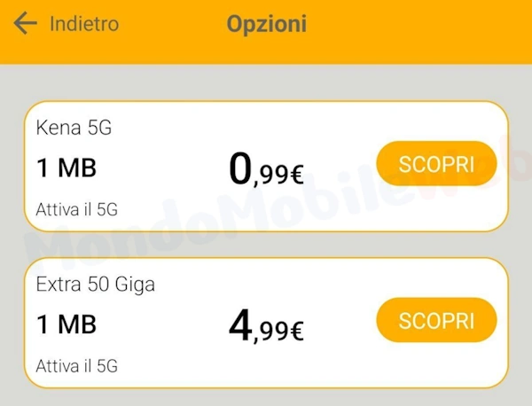
Task: Tap the large 4 digit in the Extra 50 Giga price
Action: (240, 326)
